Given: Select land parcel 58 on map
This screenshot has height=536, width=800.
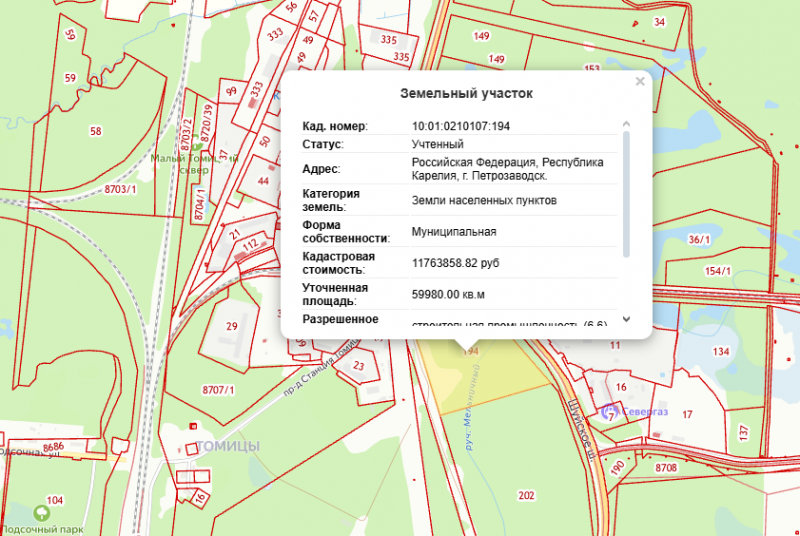Looking at the screenshot, I should click(x=95, y=131).
